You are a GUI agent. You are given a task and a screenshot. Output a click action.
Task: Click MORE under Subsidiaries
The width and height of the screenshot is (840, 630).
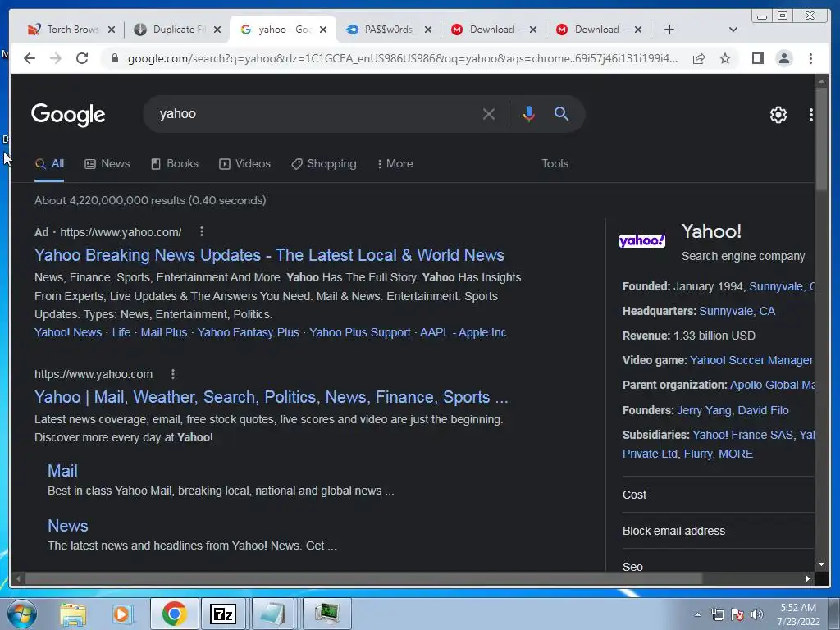736,454
